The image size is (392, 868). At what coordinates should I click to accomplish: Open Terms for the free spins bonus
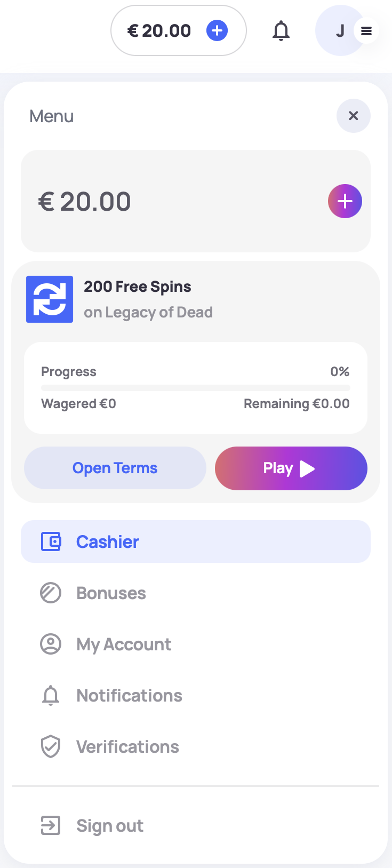click(115, 468)
